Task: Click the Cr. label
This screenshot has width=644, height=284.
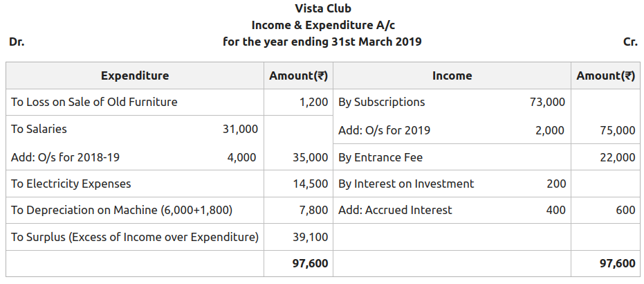Action: coord(629,42)
